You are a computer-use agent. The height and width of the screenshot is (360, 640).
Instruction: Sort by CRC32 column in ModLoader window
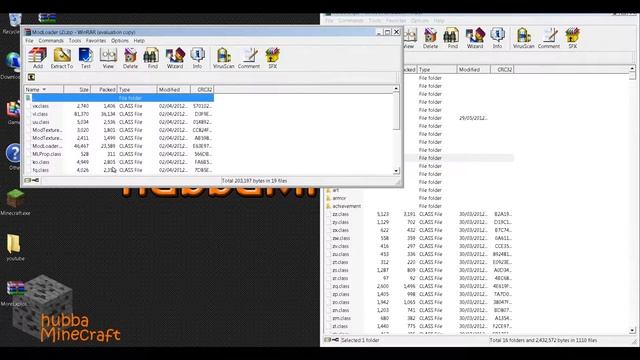point(202,89)
